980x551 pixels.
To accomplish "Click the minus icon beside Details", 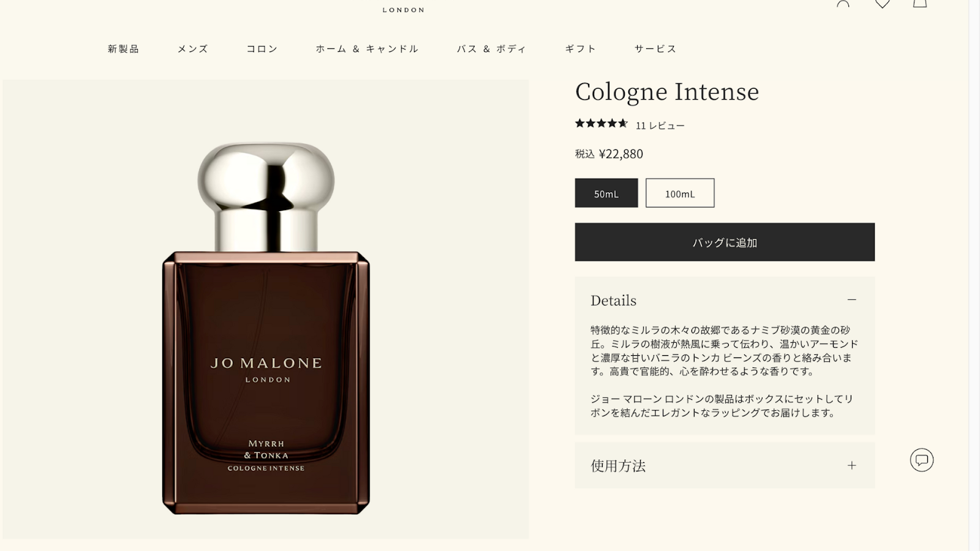I will point(852,300).
